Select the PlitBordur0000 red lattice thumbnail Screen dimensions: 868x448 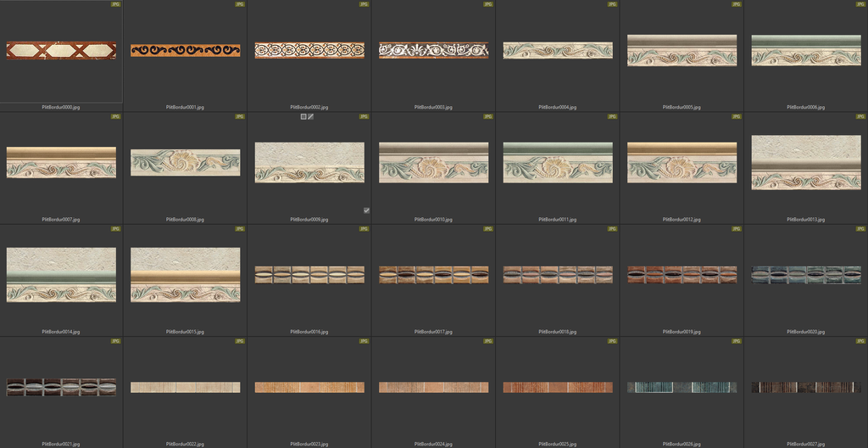(61, 51)
